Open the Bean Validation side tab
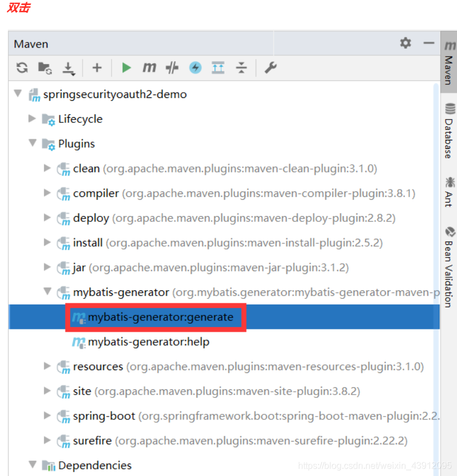This screenshot has width=457, height=476. (449, 267)
